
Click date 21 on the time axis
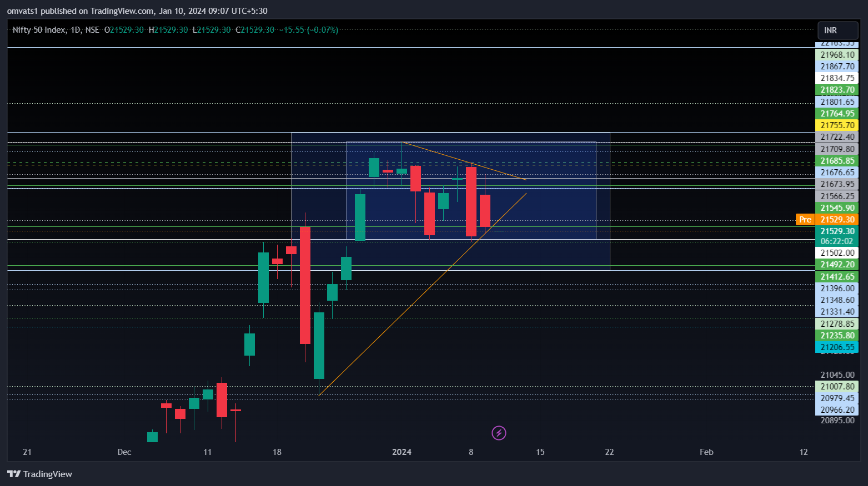pos(27,452)
